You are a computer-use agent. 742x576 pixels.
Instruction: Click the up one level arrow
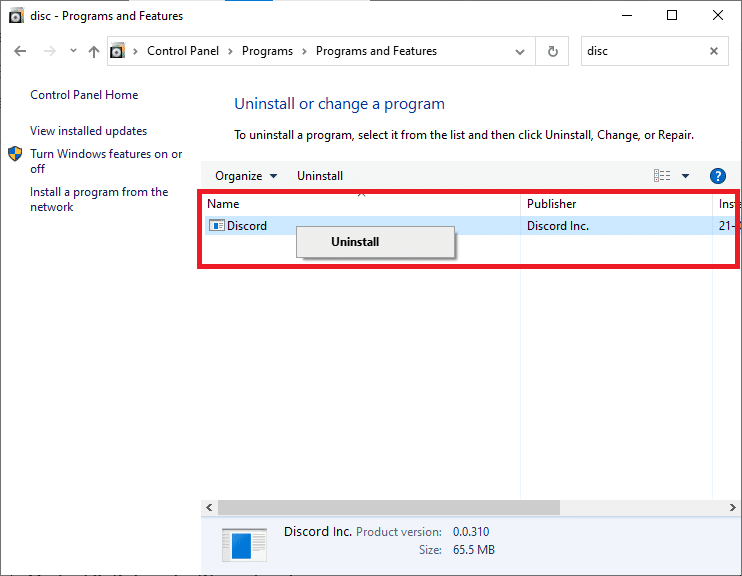(x=93, y=51)
